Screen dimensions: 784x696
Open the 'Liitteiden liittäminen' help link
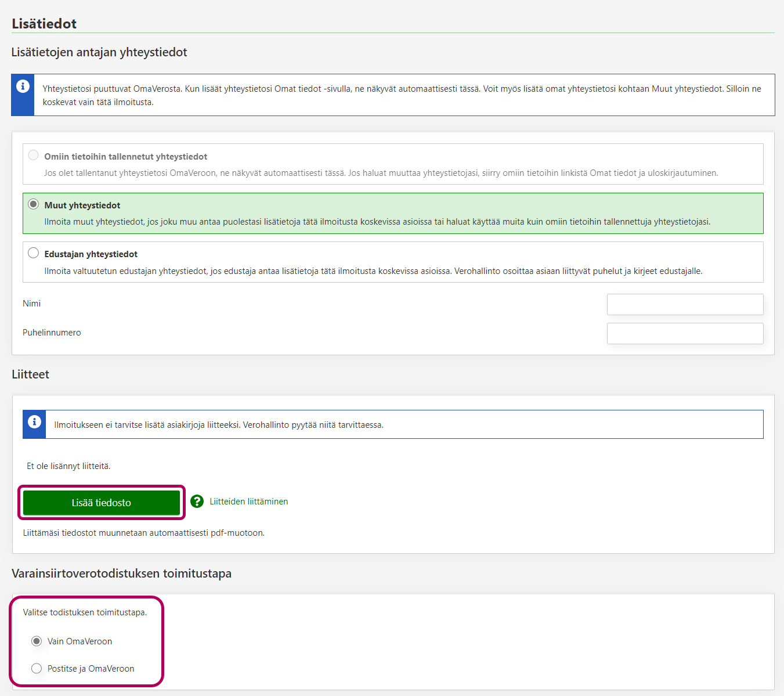pyautogui.click(x=248, y=502)
